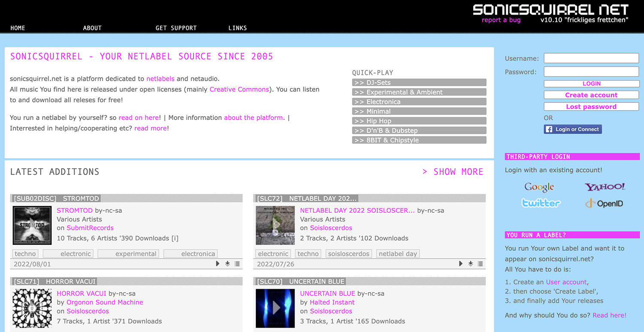Follow the SHOW MORE link
This screenshot has width=644, height=332.
tap(453, 172)
